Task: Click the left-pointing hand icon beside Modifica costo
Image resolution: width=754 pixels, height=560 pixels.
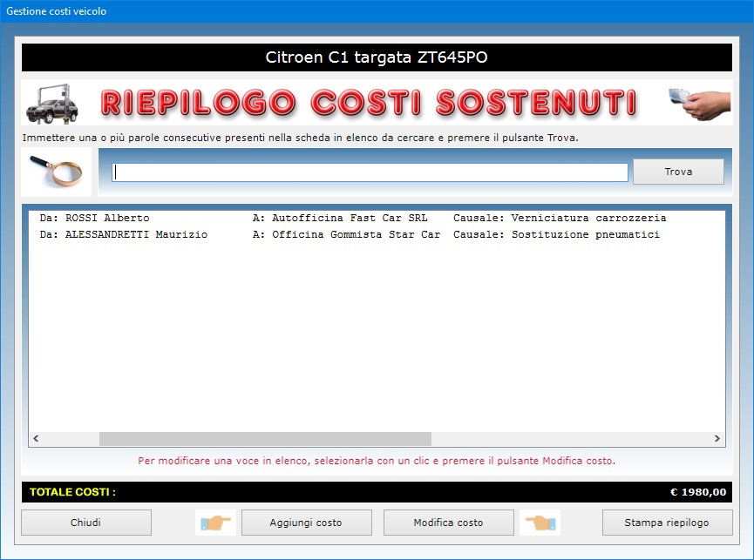Action: pos(540,523)
